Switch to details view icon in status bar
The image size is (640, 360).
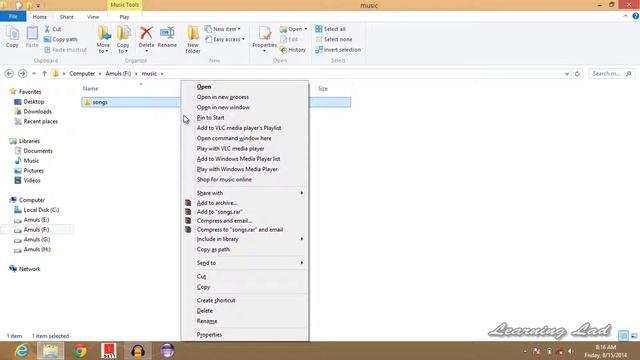tap(623, 336)
